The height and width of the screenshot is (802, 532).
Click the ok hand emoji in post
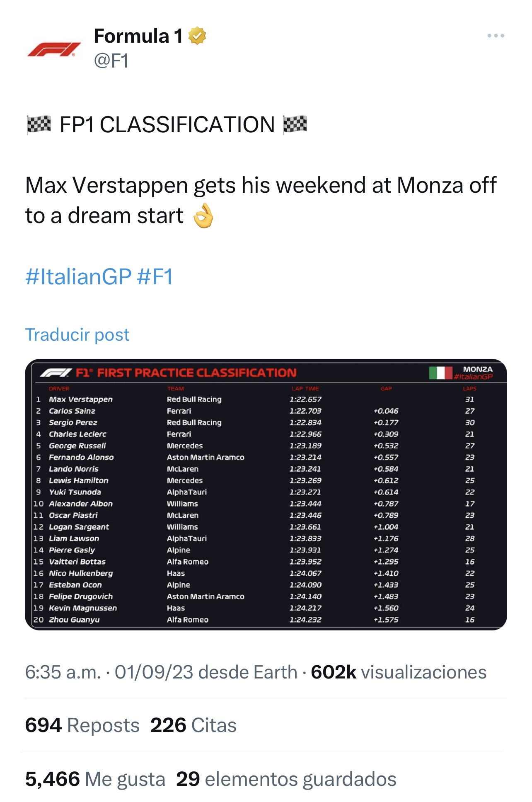203,216
